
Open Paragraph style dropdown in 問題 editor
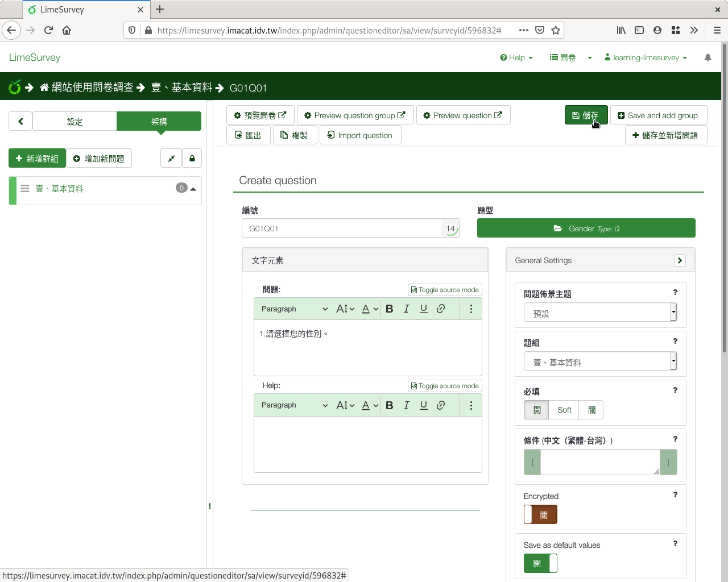pos(294,309)
